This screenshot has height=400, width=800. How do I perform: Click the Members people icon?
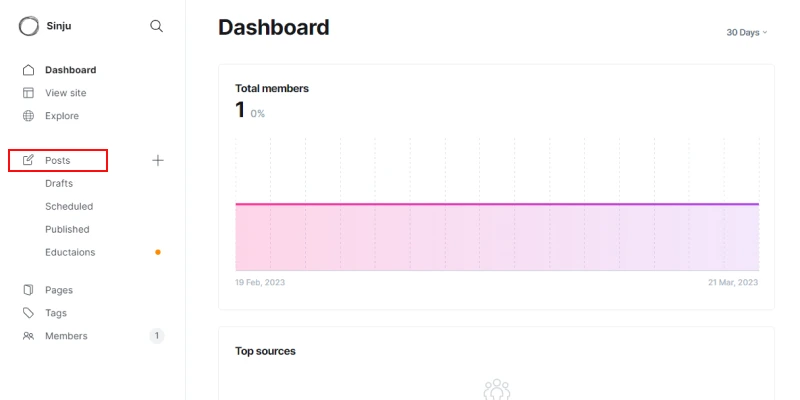(28, 336)
